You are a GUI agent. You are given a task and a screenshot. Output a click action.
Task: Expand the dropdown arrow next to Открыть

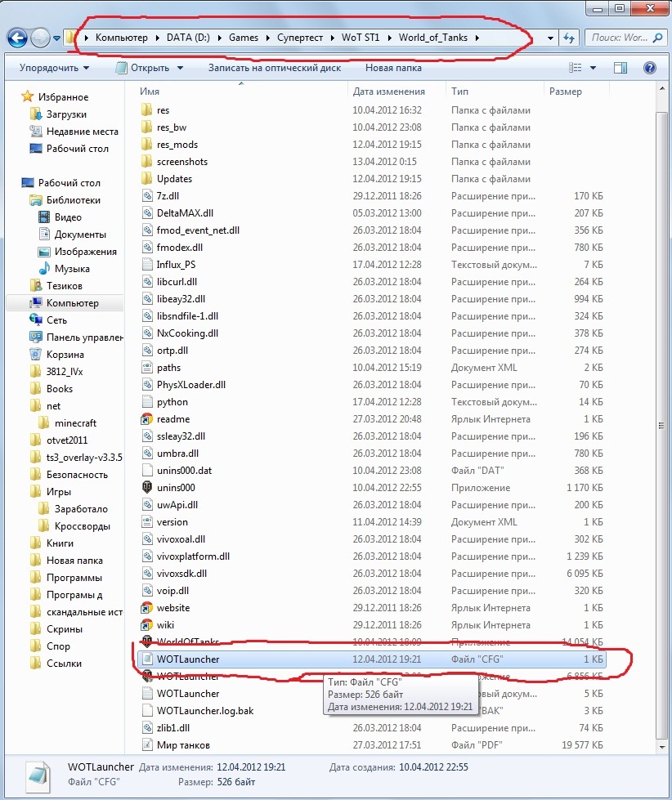click(x=180, y=68)
